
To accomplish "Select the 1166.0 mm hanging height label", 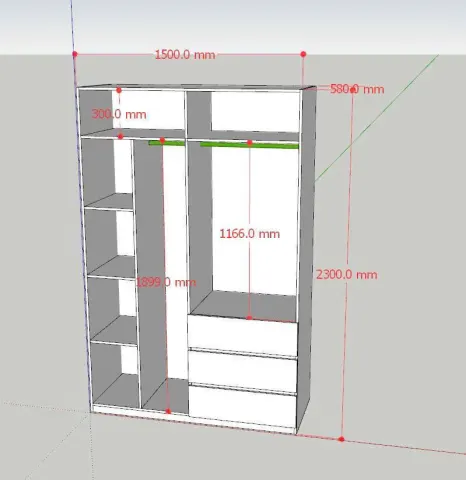I will coord(250,234).
